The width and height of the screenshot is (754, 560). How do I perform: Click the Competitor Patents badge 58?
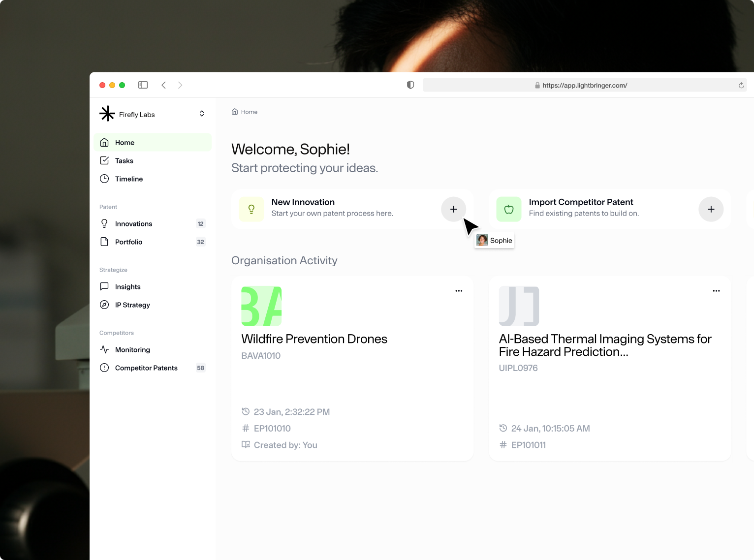point(200,368)
